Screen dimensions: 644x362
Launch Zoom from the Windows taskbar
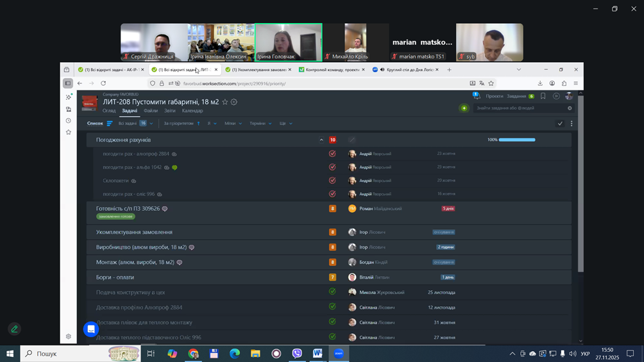tap(339, 354)
